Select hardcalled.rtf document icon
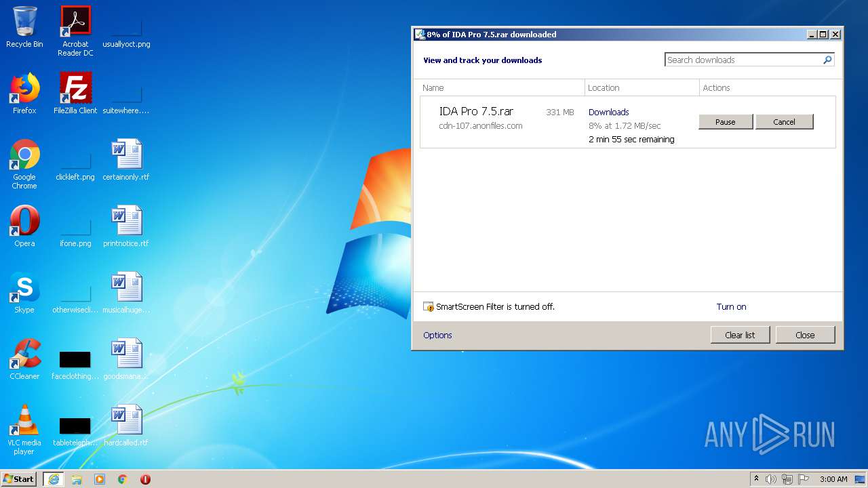868x488 pixels. click(126, 426)
